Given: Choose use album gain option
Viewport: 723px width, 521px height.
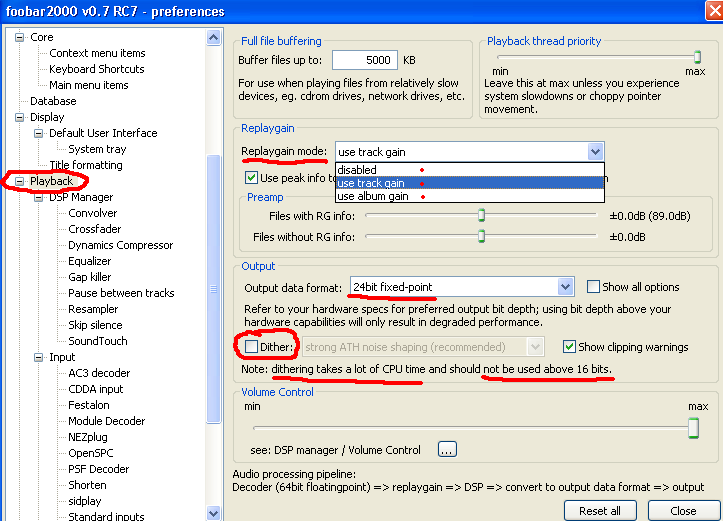Looking at the screenshot, I should (x=469, y=196).
